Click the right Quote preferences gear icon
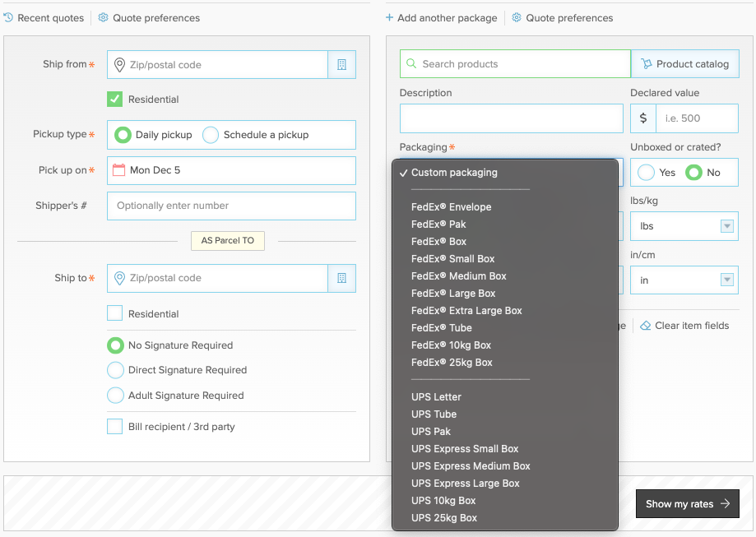Viewport: 756px width, 537px height. 517,17
